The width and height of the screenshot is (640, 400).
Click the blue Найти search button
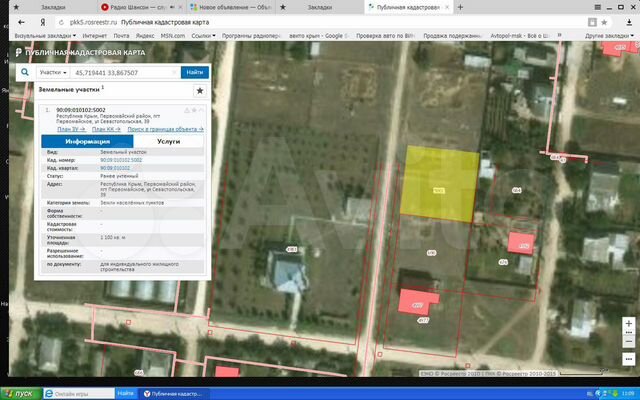point(195,72)
